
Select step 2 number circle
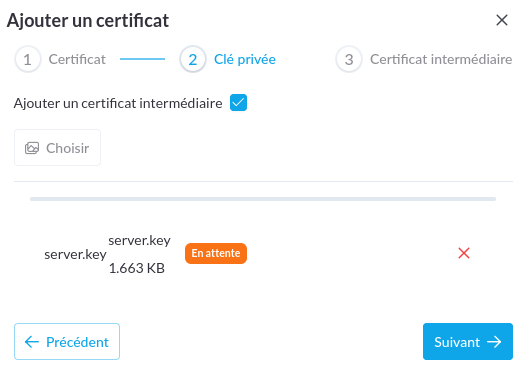click(193, 59)
